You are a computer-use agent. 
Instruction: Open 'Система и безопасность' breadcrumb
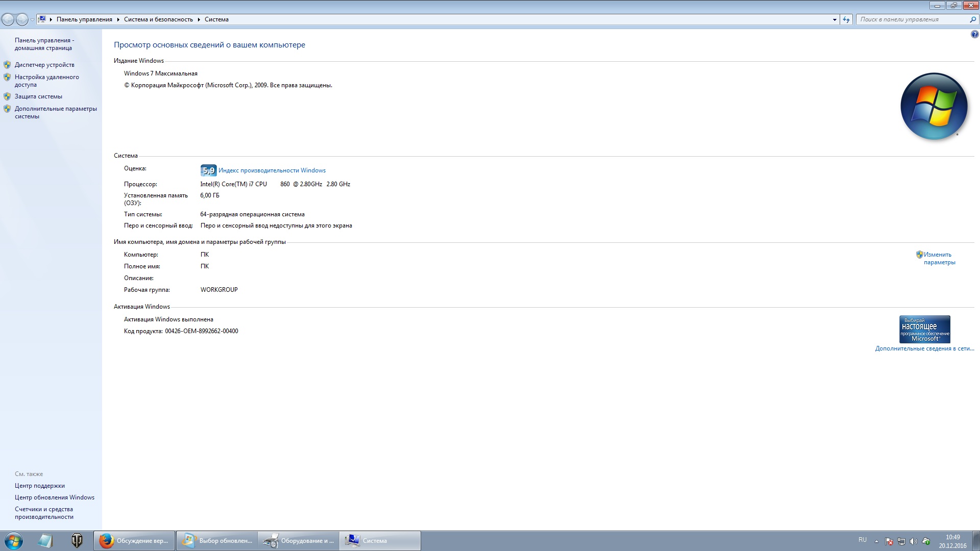[x=158, y=19]
